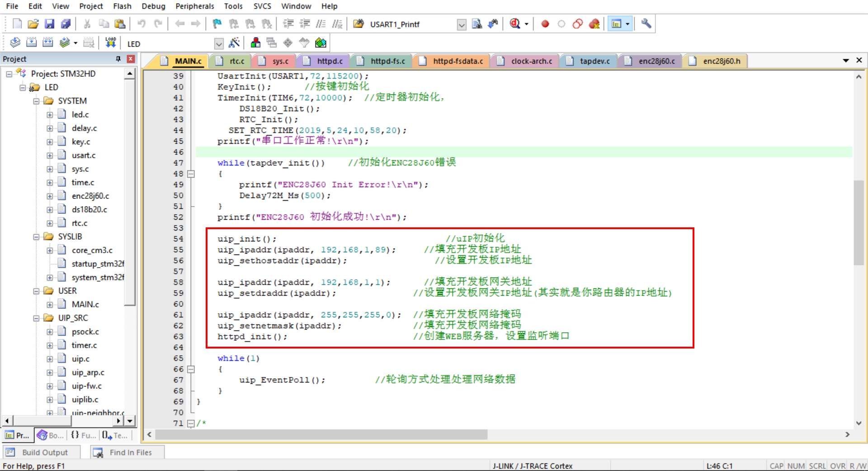Open the Build Output panel tab
Viewport: 868px width, 471px height.
coord(41,452)
